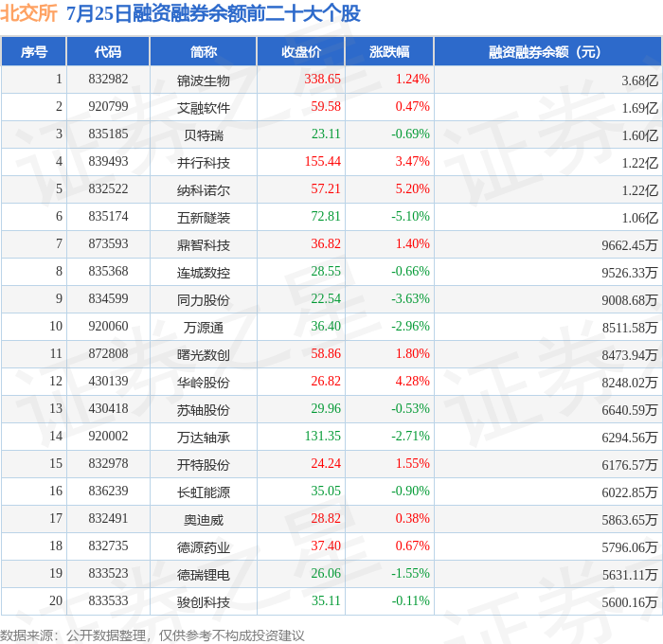Viewport: 663px width, 644px height.
Task: Click balance value 9526.33万
Action: pos(630,273)
